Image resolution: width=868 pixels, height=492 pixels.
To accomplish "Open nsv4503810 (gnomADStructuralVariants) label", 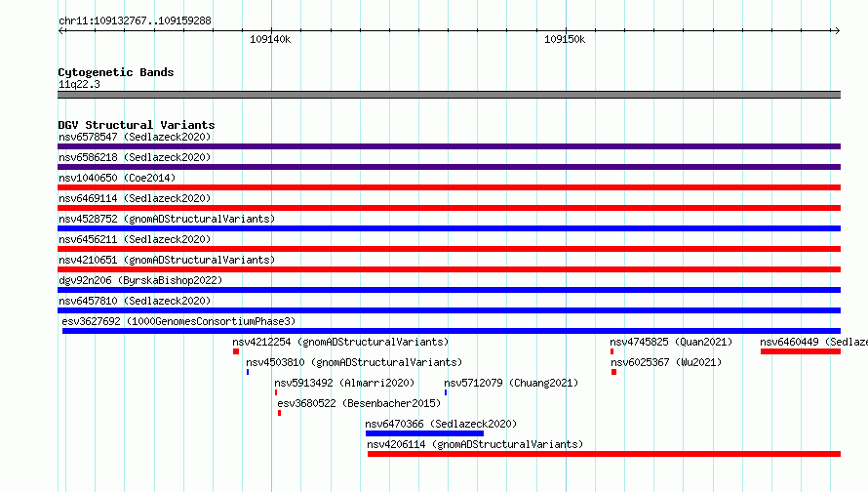I will click(x=354, y=362).
